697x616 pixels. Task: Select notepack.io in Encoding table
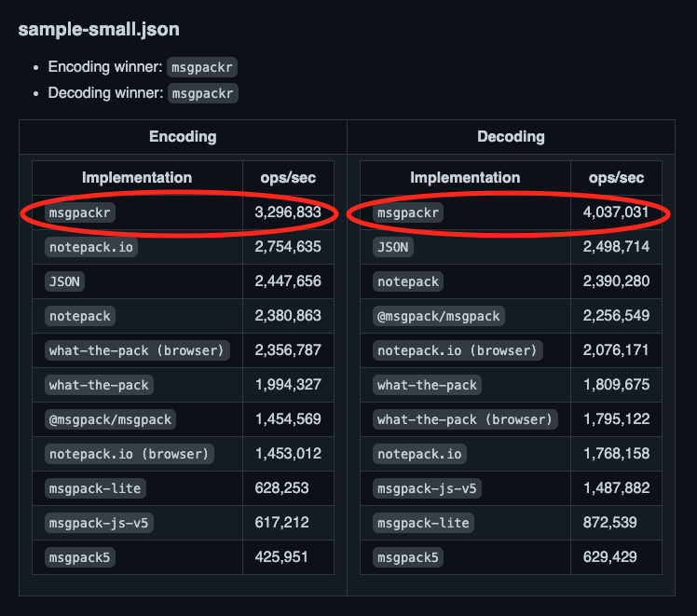91,247
